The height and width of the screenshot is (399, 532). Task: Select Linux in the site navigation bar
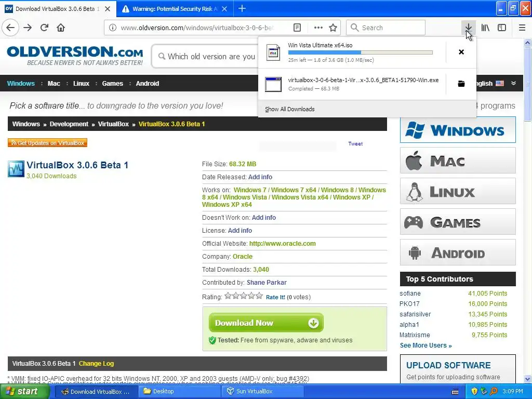(81, 84)
